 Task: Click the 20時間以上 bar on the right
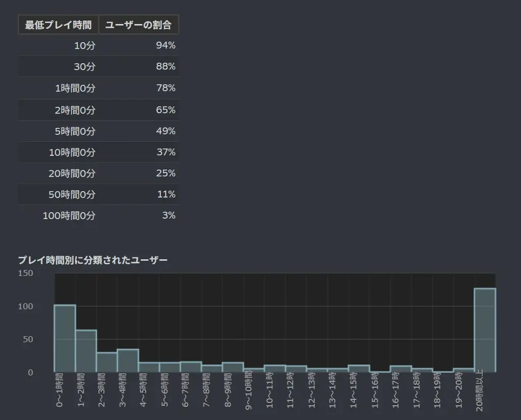pyautogui.click(x=483, y=329)
